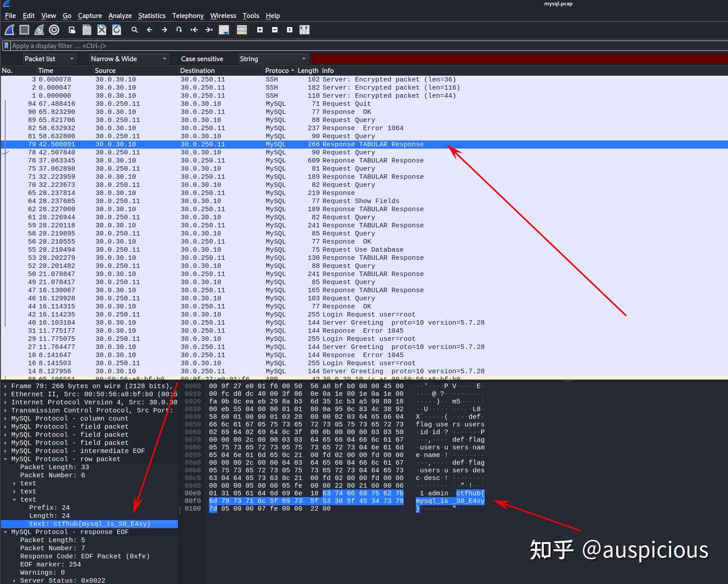
Task: Open the find packet search tool
Action: pyautogui.click(x=134, y=30)
